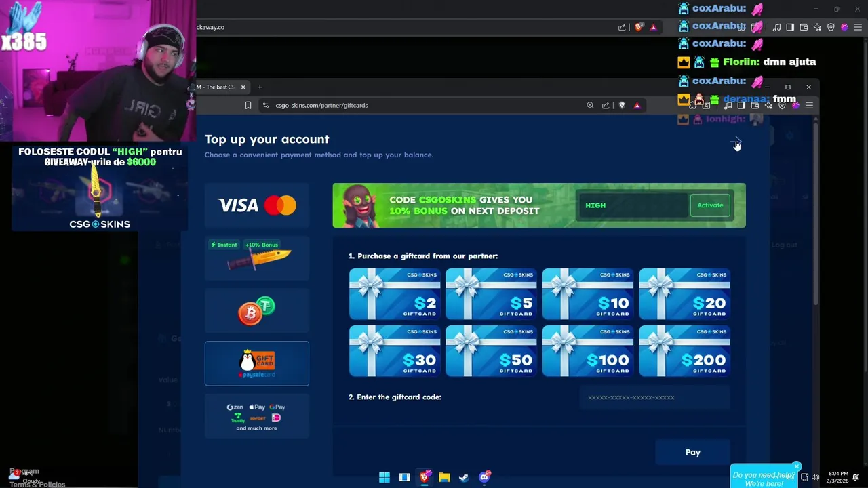The width and height of the screenshot is (868, 488).
Task: Open the profile avatar in front window toolbar
Action: coord(795,105)
